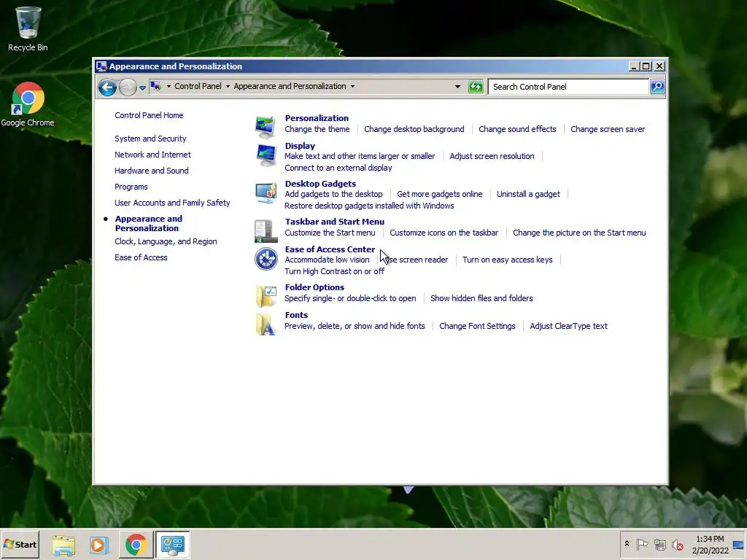
Task: Click Change screen saver link
Action: 608,129
